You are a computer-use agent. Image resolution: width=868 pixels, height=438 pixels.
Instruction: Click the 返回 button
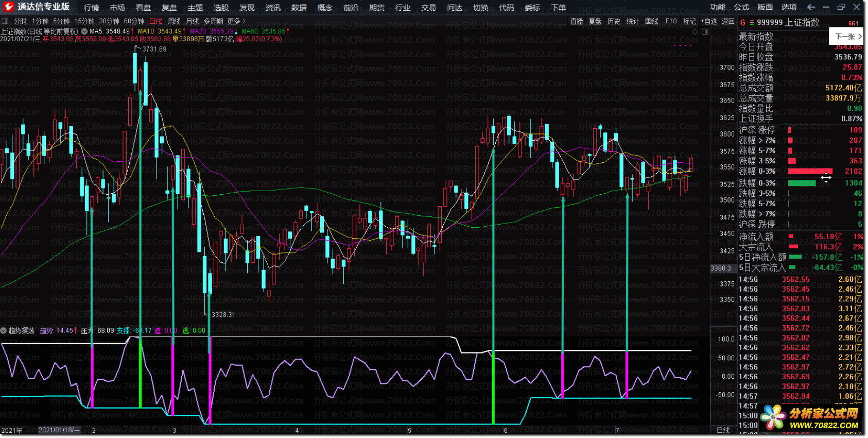[728, 21]
